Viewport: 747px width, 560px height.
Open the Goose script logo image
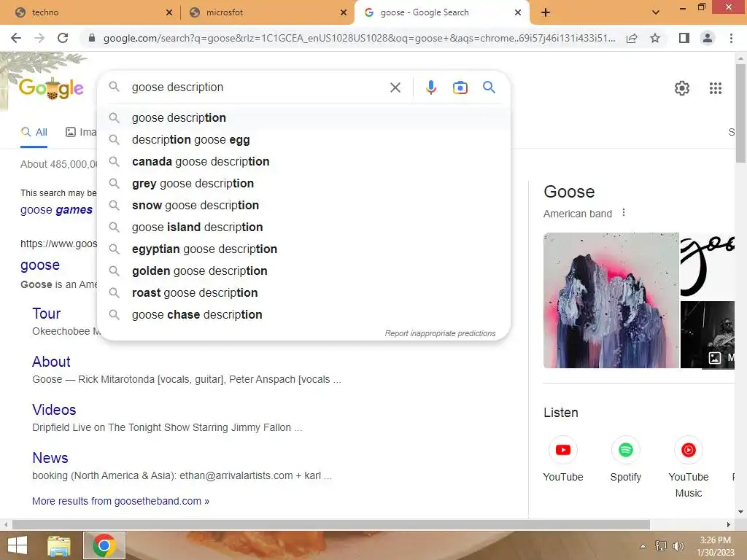pyautogui.click(x=707, y=265)
